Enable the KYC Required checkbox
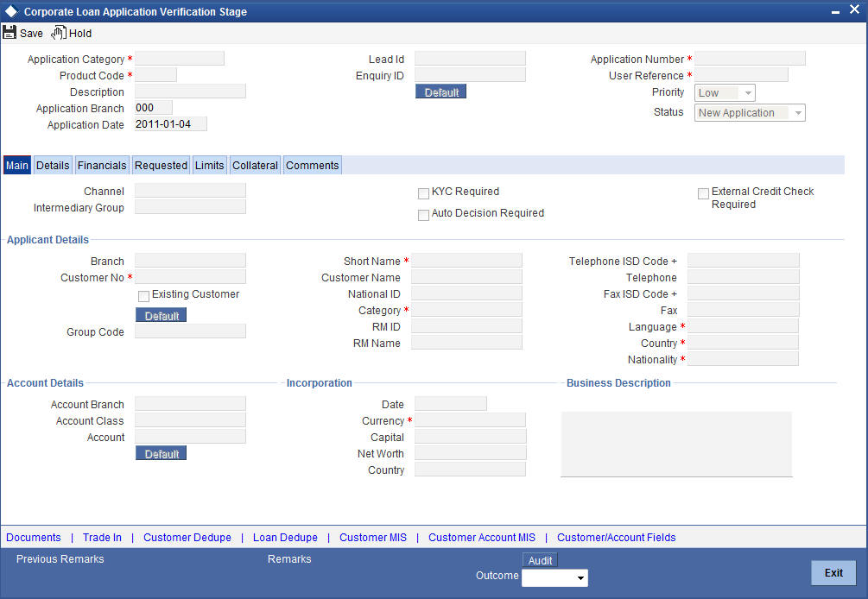The image size is (868, 599). [x=423, y=192]
